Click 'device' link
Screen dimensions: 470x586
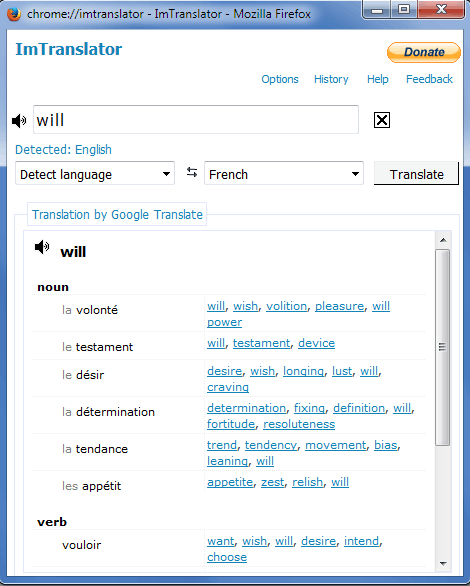point(316,343)
